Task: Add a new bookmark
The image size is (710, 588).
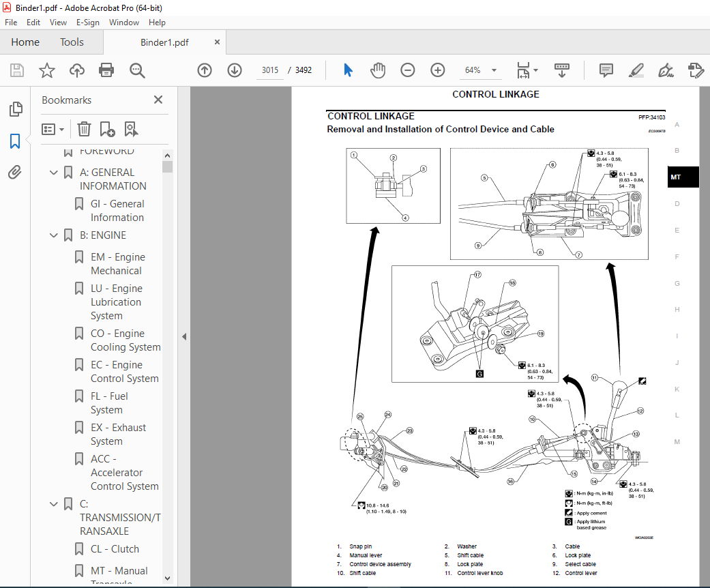Action: pos(107,129)
